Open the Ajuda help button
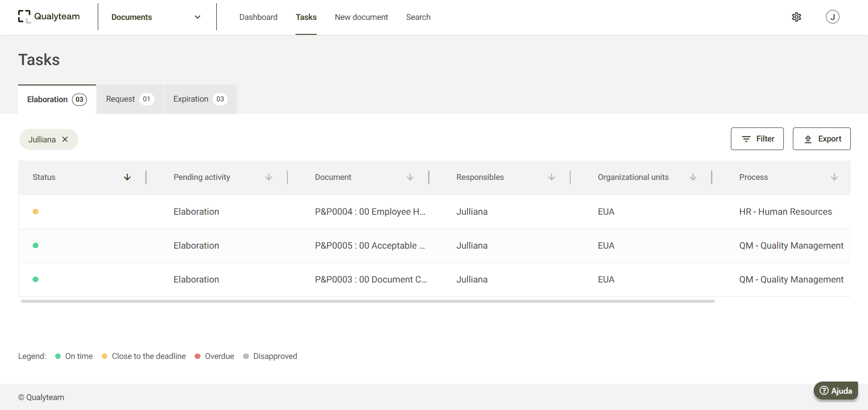868x410 pixels. tap(836, 391)
